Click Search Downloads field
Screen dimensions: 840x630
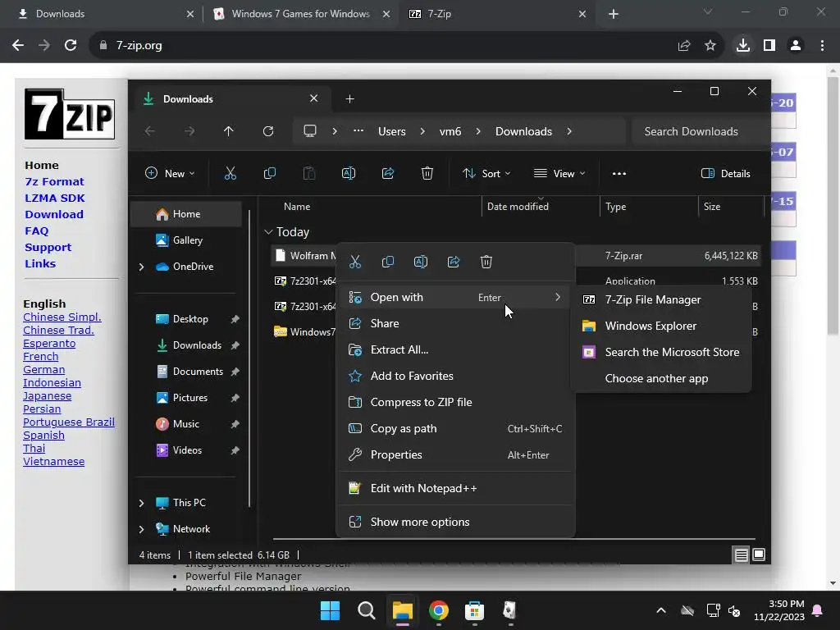click(698, 131)
